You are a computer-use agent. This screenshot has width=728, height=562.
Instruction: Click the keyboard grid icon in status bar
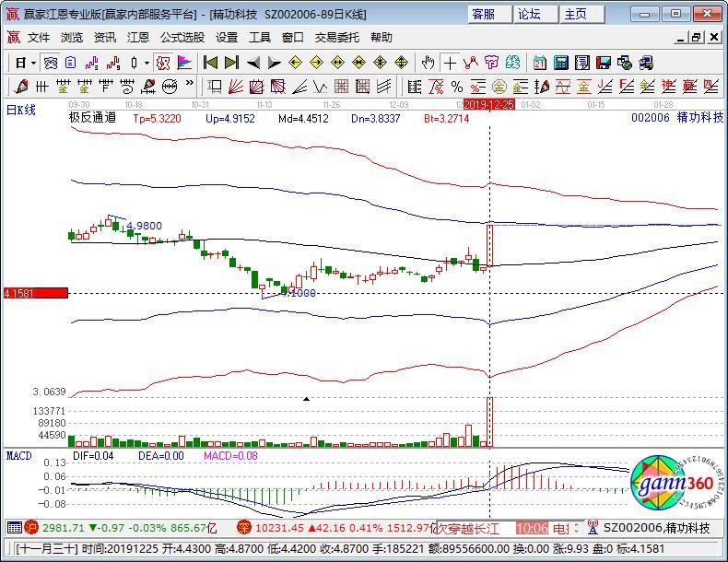[15, 528]
